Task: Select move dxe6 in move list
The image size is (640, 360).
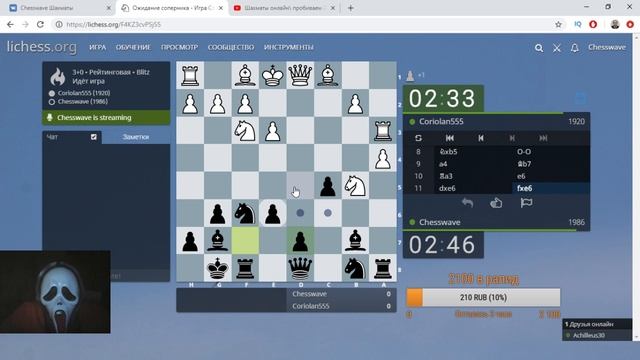Action: tap(473, 188)
